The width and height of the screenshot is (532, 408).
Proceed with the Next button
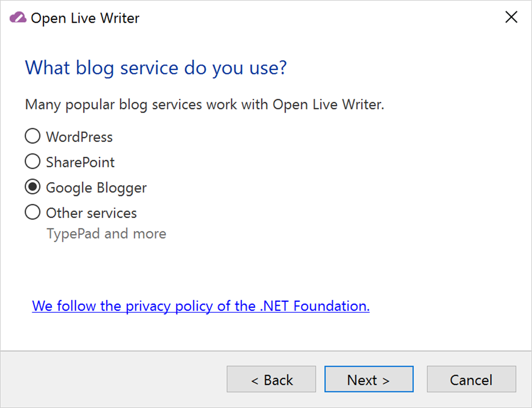tap(368, 379)
